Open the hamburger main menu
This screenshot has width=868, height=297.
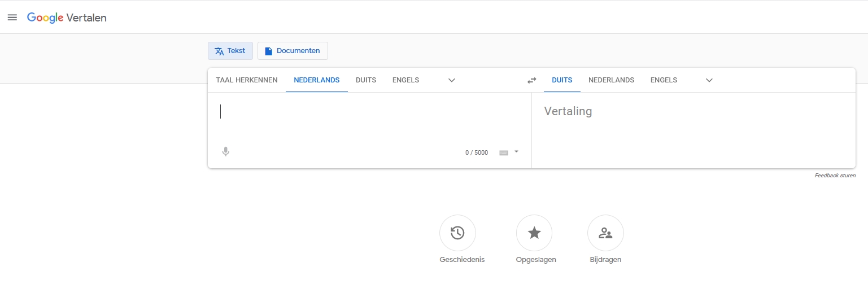(x=12, y=18)
